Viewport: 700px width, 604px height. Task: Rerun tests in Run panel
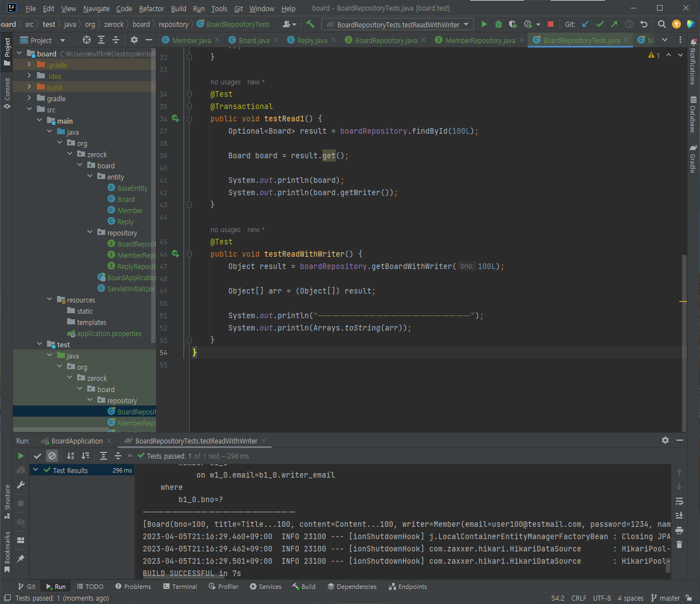(21, 456)
